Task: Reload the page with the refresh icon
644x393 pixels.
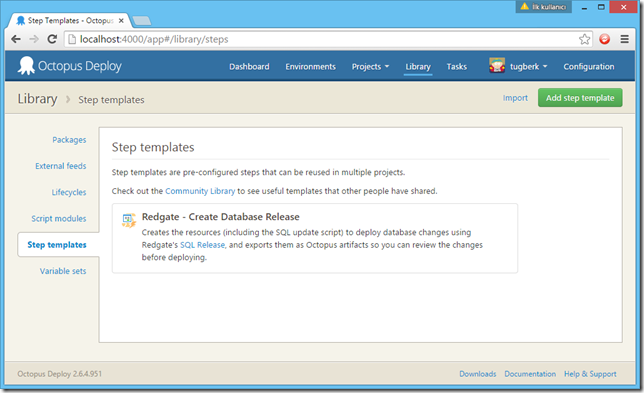Action: click(52, 39)
